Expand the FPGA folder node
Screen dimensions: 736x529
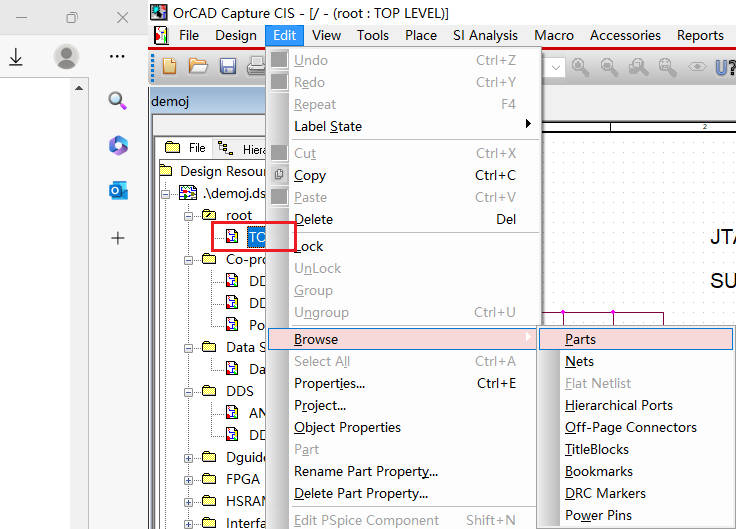[x=189, y=479]
